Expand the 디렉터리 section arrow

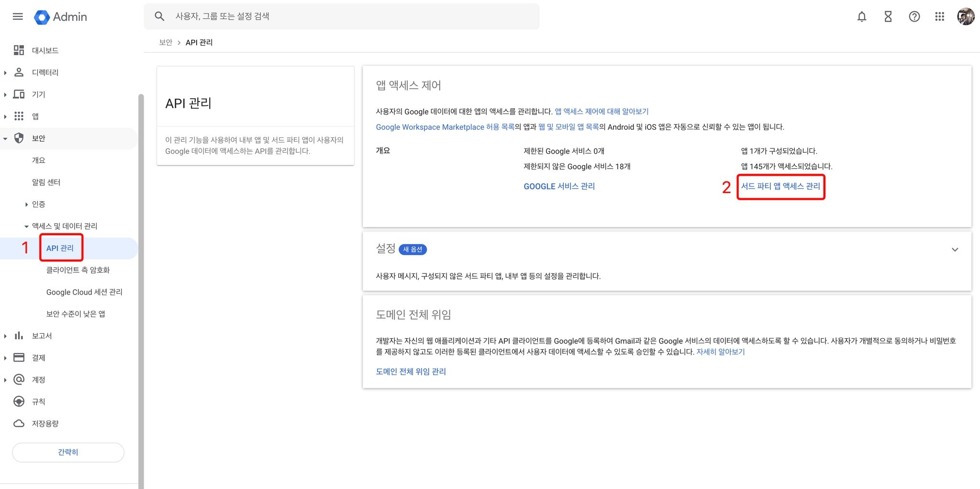click(5, 73)
